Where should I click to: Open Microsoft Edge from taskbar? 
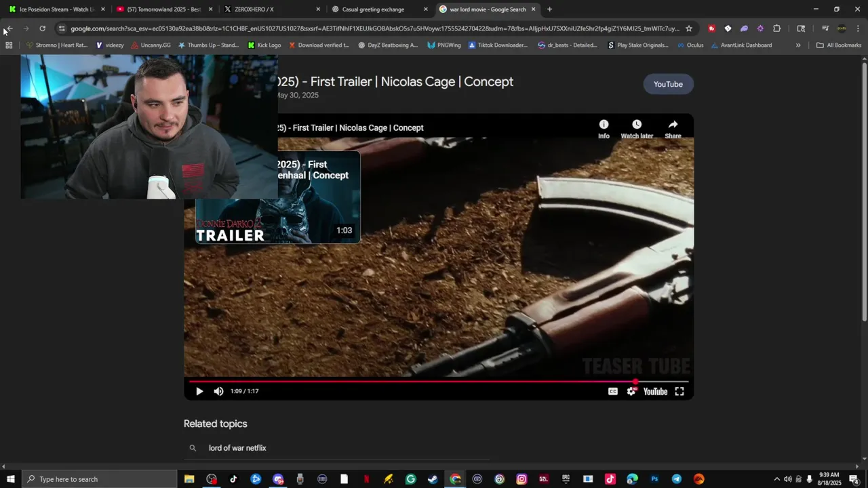[x=632, y=479]
